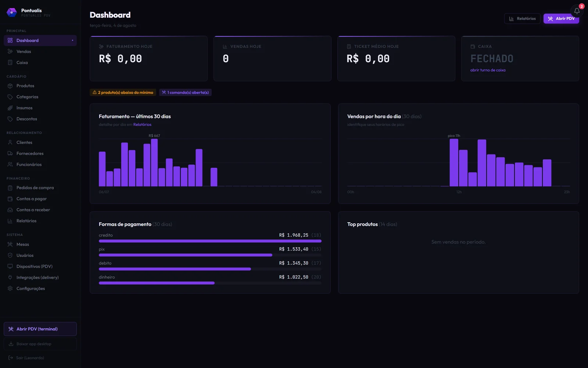Click the logout icon beside Sair (Leonardo)
Screen dimensions: 588x368
click(10, 358)
